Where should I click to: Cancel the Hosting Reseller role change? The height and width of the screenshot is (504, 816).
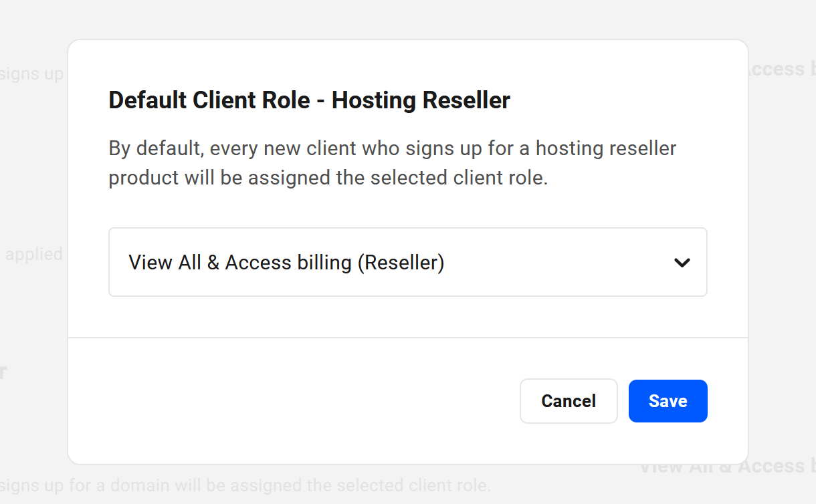click(x=569, y=400)
